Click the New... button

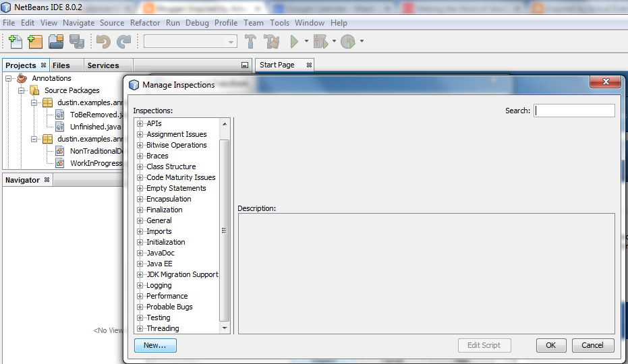pos(155,345)
